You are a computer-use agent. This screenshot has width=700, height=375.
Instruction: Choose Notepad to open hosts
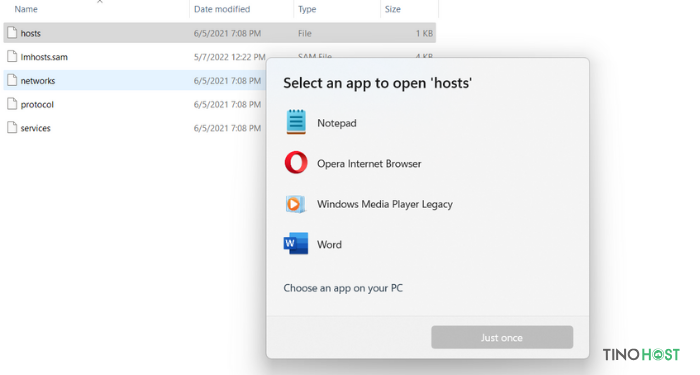[x=337, y=123]
